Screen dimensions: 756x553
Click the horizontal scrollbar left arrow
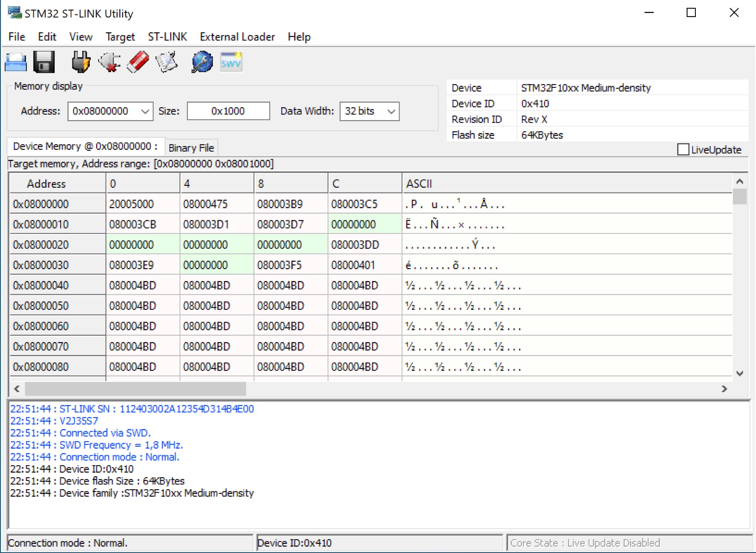click(x=17, y=389)
